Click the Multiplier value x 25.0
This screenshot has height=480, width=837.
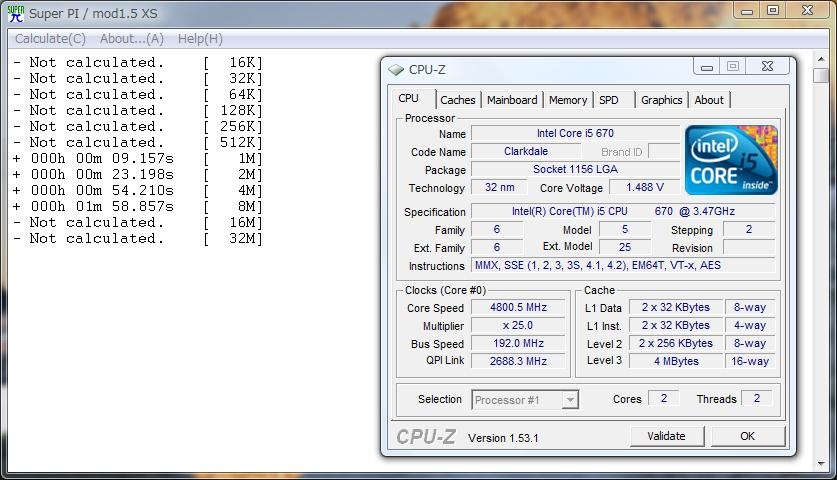click(x=518, y=326)
